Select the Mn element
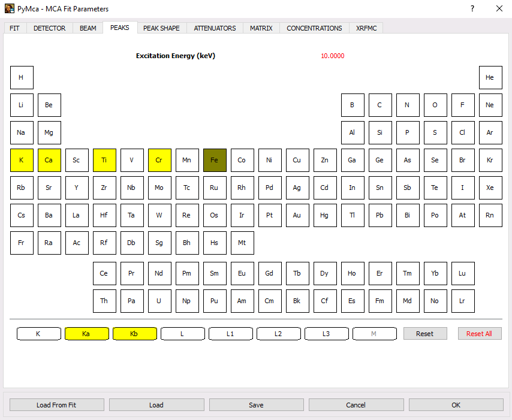Viewport: 512px width, 420px height. point(187,160)
